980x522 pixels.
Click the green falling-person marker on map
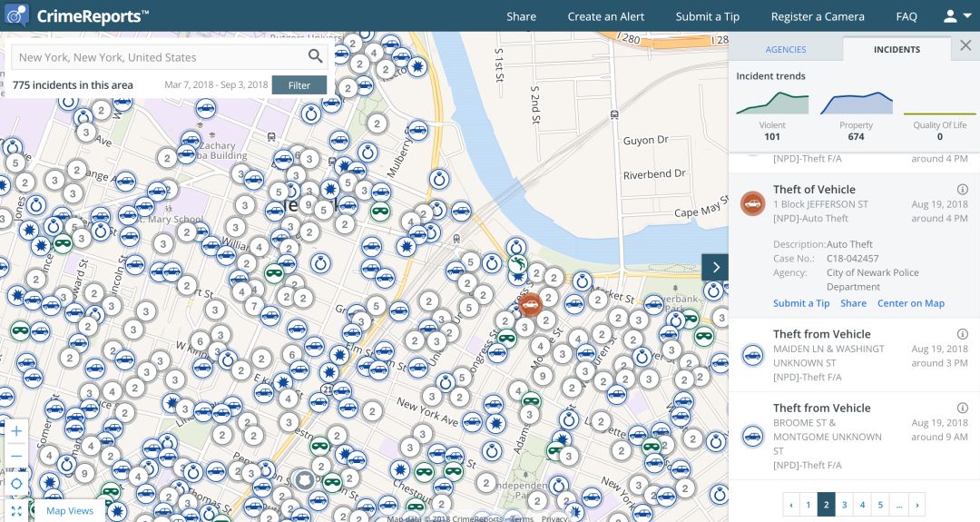click(x=517, y=264)
